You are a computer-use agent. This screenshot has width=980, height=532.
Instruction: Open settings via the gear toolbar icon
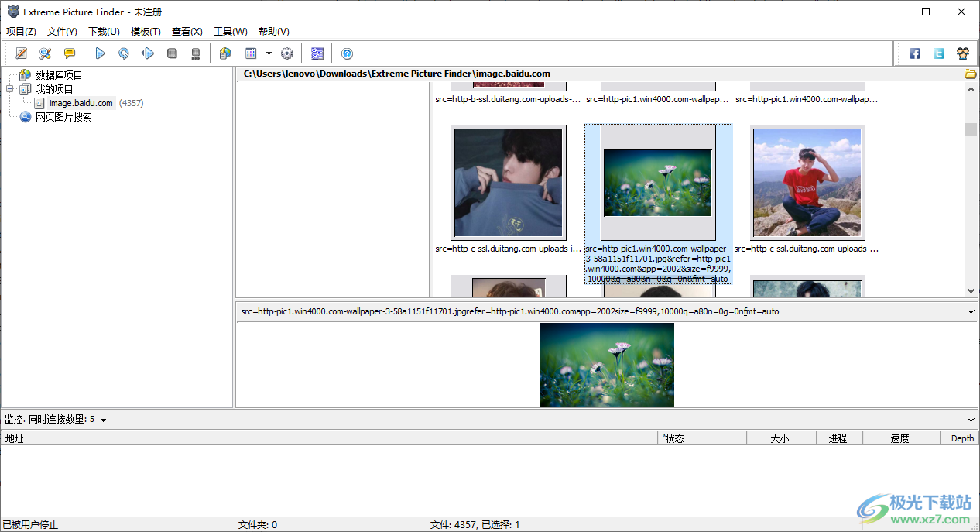pos(287,53)
